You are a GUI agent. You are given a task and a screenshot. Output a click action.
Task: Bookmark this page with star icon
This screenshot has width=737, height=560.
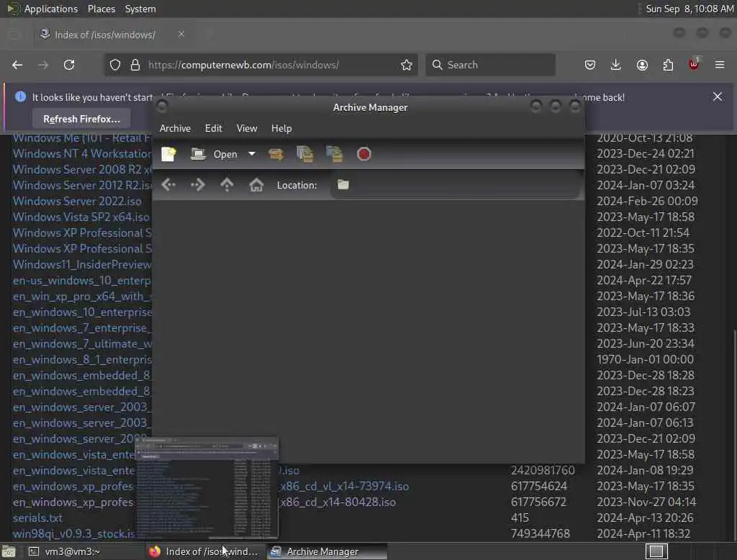(407, 65)
